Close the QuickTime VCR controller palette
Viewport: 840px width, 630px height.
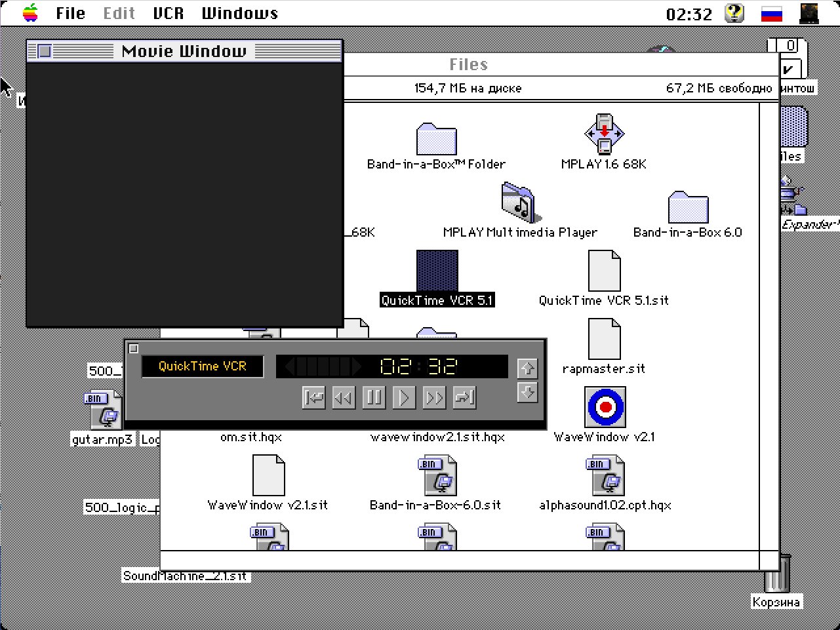point(133,349)
